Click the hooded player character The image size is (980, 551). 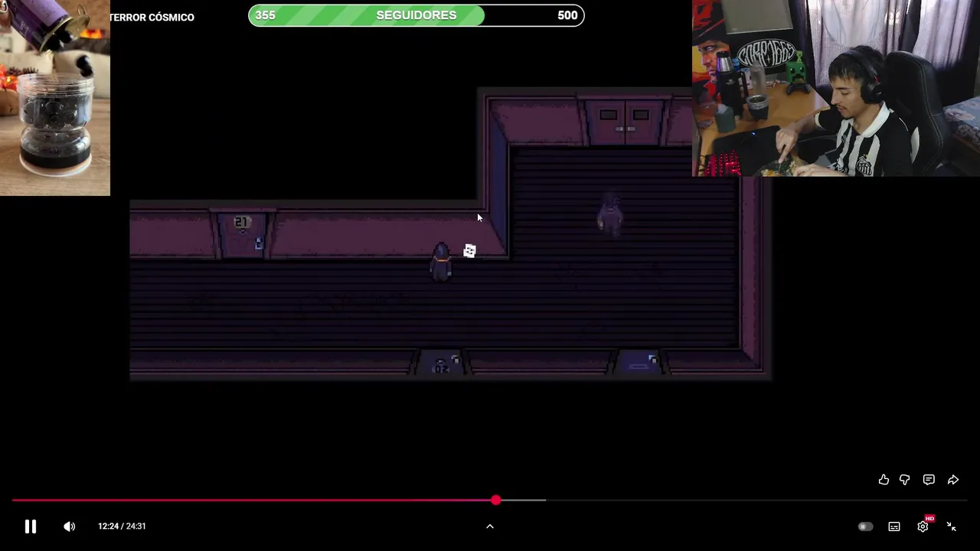(x=441, y=262)
